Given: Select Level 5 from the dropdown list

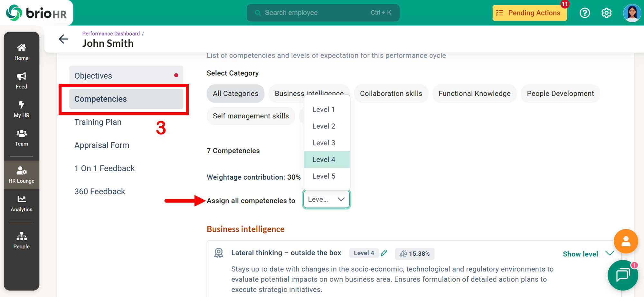Looking at the screenshot, I should point(324,176).
